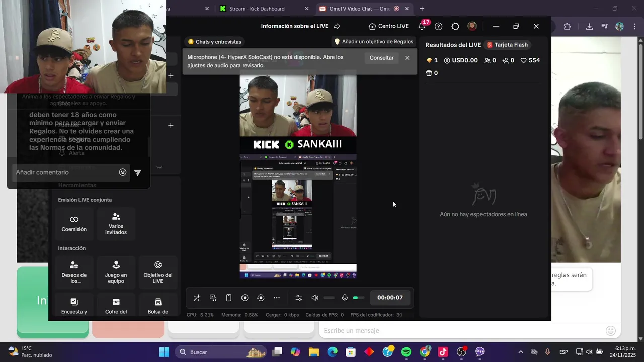
Task: Open Encuesta tool
Action: tap(74, 306)
